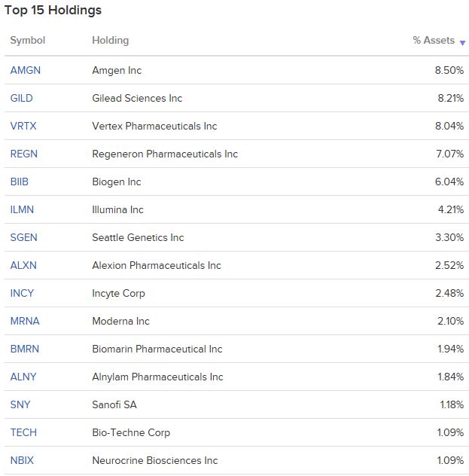469x476 pixels.
Task: Select the BMRN symbol link
Action: click(x=25, y=349)
